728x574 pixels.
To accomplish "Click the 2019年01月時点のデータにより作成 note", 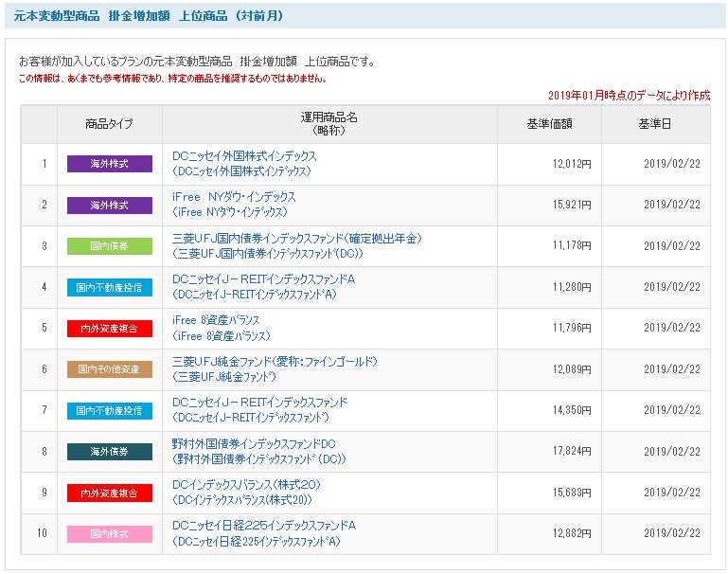I will [x=629, y=96].
